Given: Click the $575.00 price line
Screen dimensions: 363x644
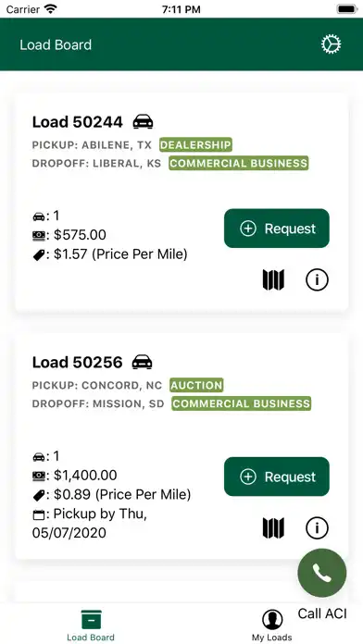Looking at the screenshot, I should [69, 235].
